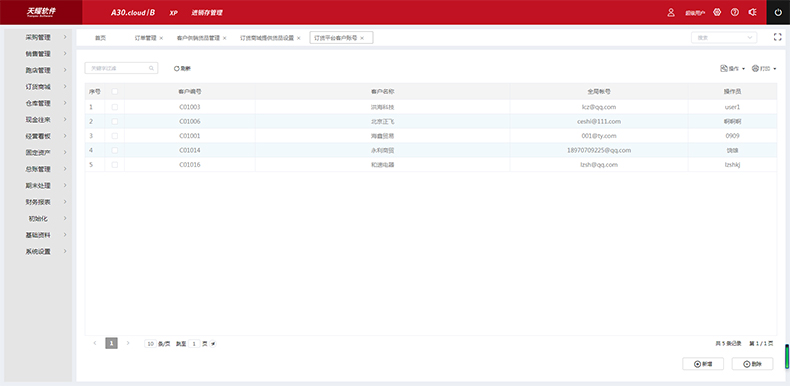Click the 操作员 column header

[x=732, y=92]
